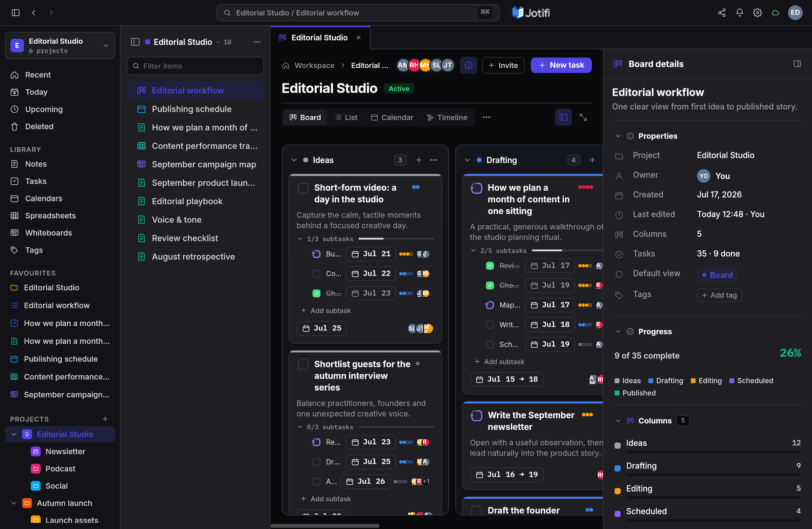Click the board info icon beside the member avatars

pyautogui.click(x=469, y=65)
